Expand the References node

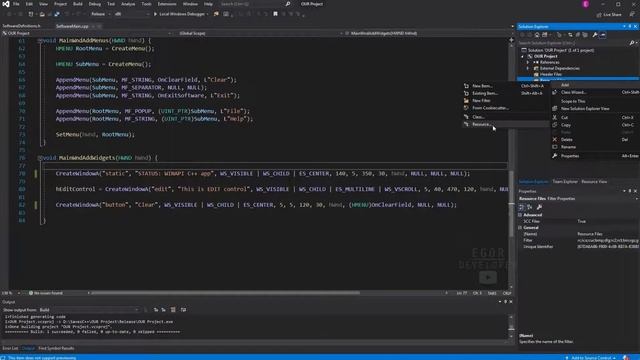coord(528,62)
